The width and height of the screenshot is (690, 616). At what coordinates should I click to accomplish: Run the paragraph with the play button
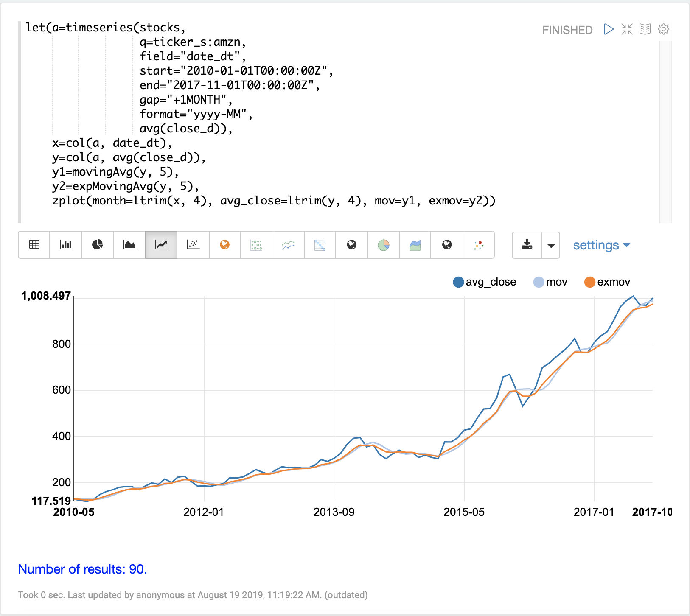609,29
